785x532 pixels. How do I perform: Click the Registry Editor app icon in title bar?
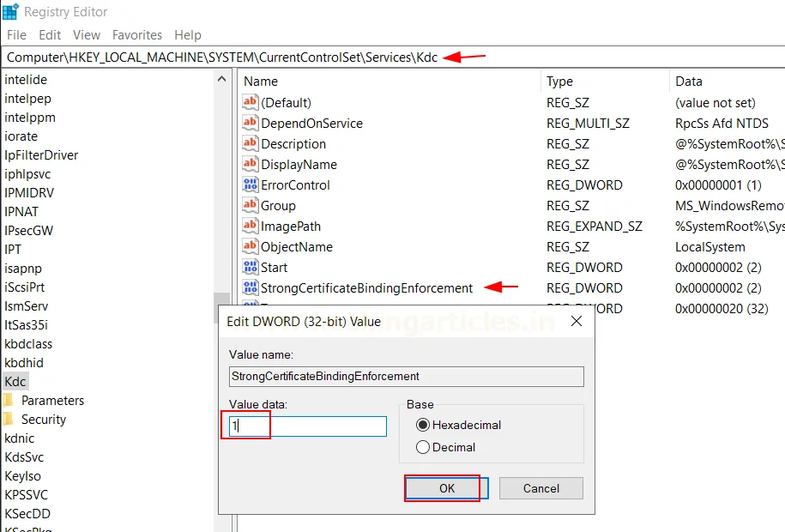11,12
